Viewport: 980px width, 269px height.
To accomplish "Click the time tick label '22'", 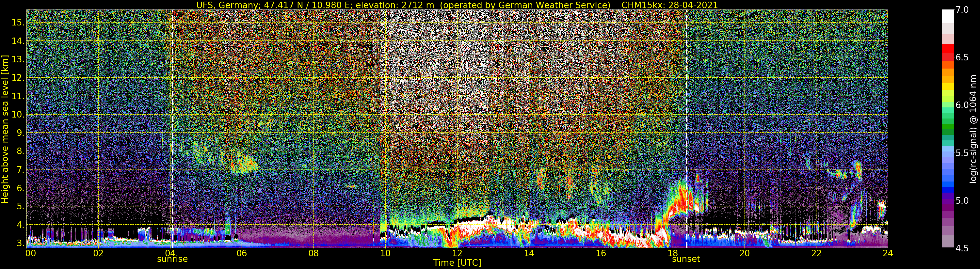I will (816, 253).
